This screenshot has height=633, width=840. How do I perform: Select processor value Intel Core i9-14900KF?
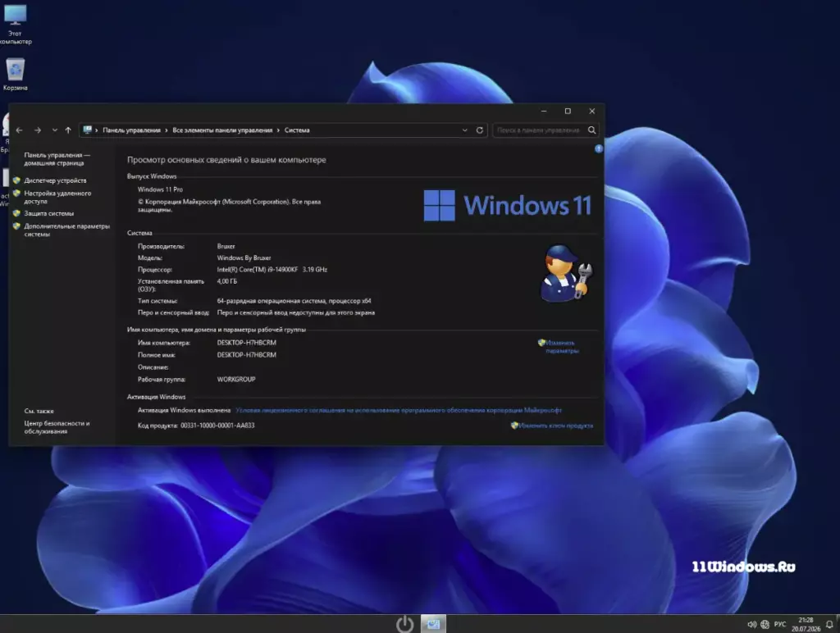pos(272,270)
